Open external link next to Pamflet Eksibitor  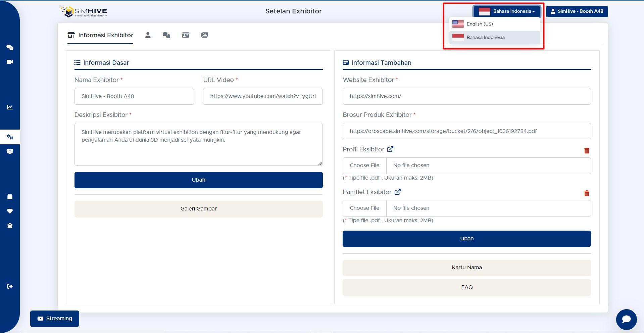pyautogui.click(x=398, y=192)
